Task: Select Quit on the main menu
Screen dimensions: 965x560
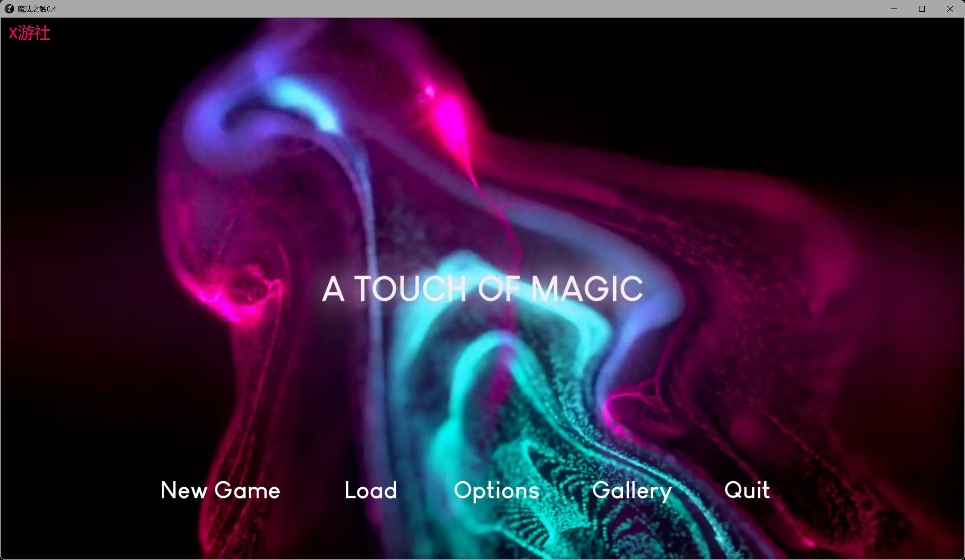Action: 747,490
